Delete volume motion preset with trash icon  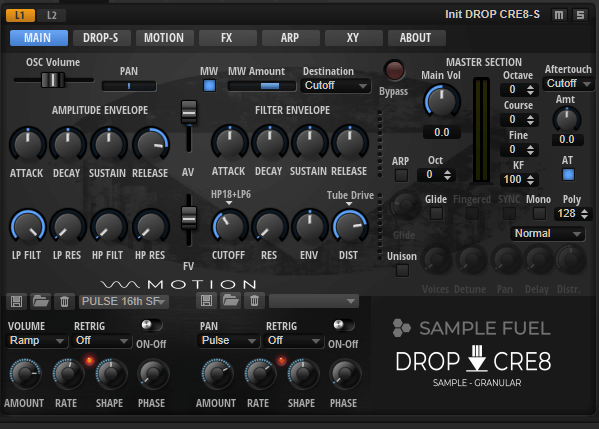click(64, 301)
